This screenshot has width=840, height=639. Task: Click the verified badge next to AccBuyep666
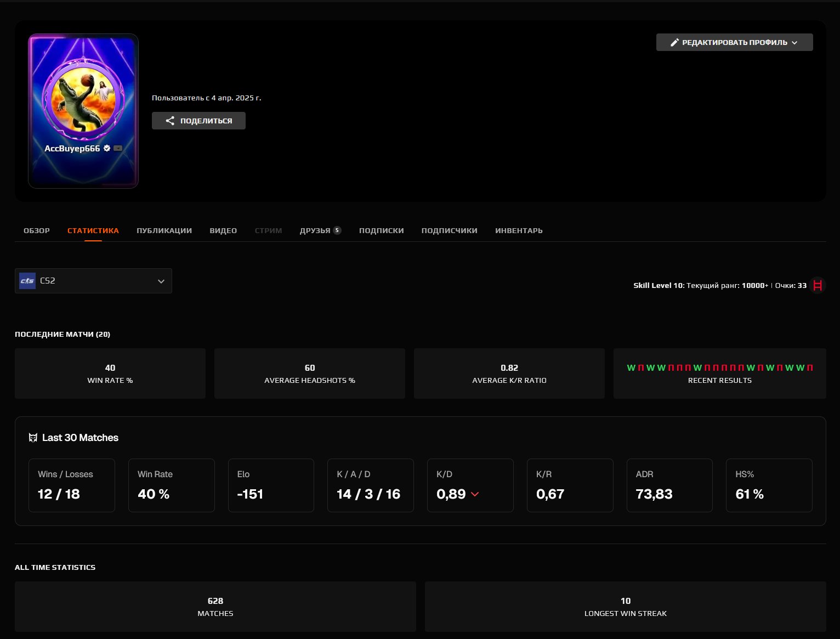click(x=107, y=148)
